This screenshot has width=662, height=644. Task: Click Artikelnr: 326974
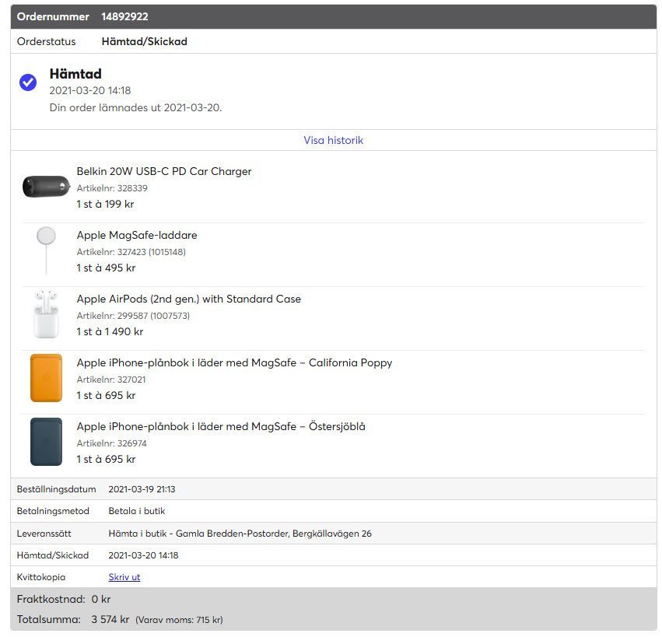pyautogui.click(x=111, y=443)
